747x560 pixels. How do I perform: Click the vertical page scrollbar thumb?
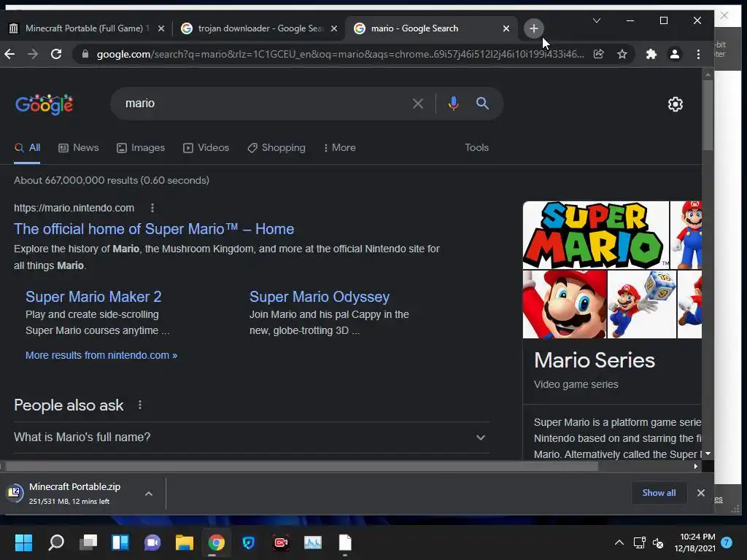pos(708,114)
